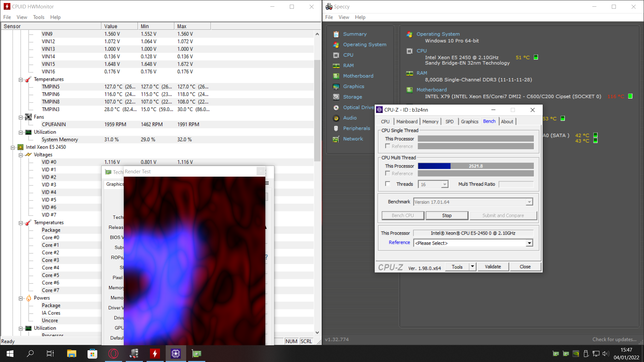Screen dimensions: 644x362
Task: Click the Network sidebar icon in Speccy
Action: coord(336,139)
